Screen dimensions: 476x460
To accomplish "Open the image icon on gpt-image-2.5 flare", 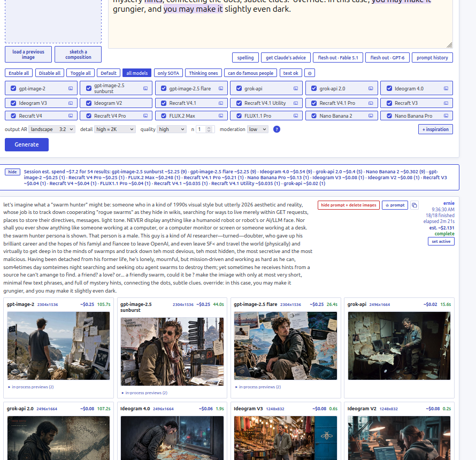I will (x=221, y=88).
